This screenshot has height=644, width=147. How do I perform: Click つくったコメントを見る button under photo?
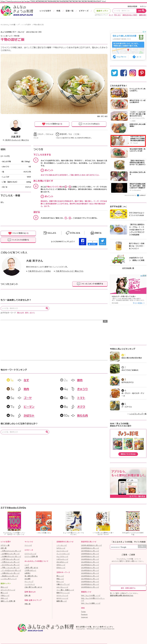(89, 124)
